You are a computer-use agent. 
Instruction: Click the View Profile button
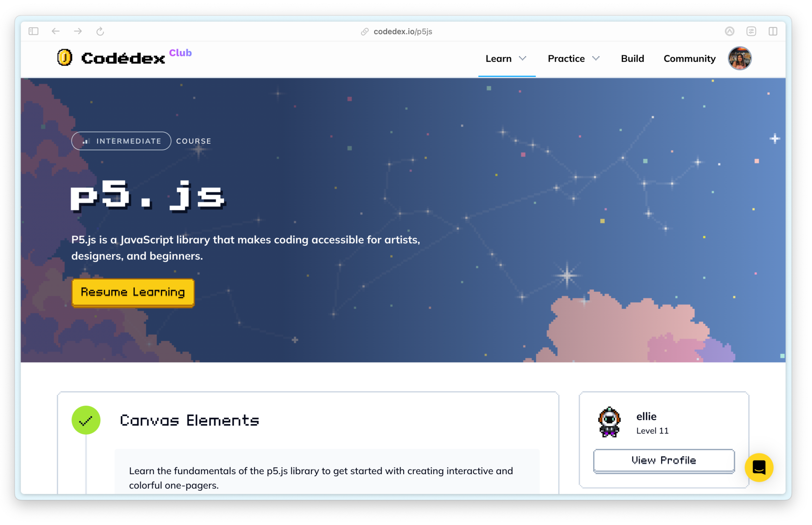tap(663, 461)
